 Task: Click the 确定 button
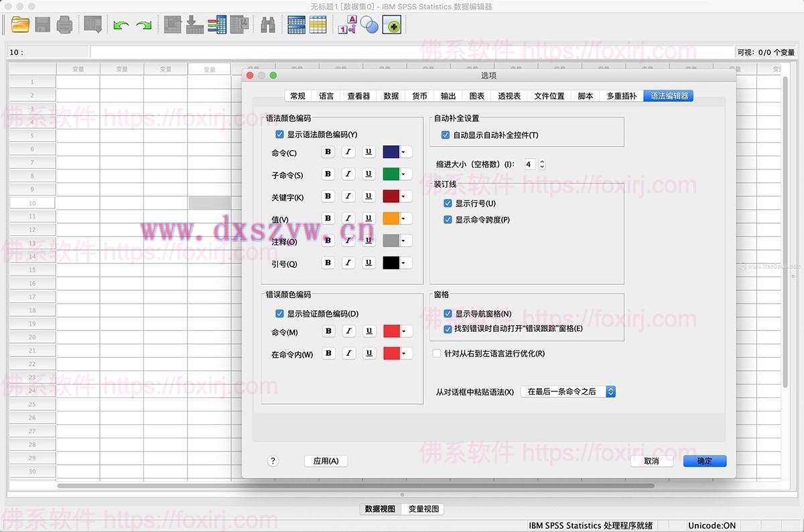(705, 461)
